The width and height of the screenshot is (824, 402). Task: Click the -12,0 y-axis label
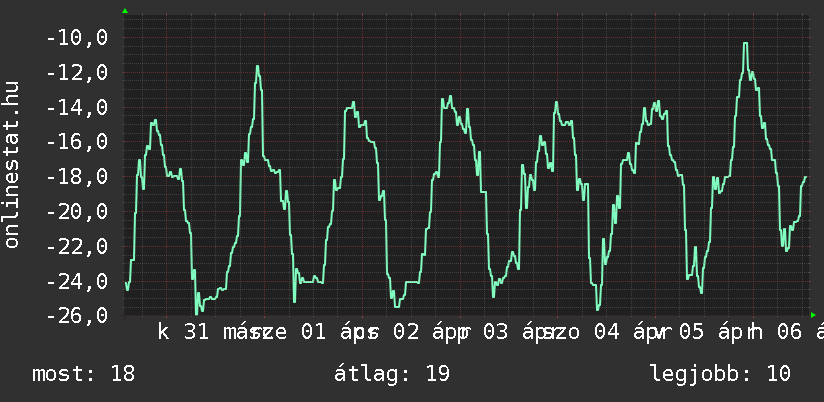coord(77,73)
